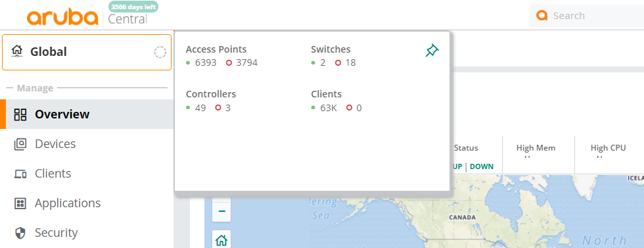Filter status by DOWN link

pyautogui.click(x=481, y=166)
